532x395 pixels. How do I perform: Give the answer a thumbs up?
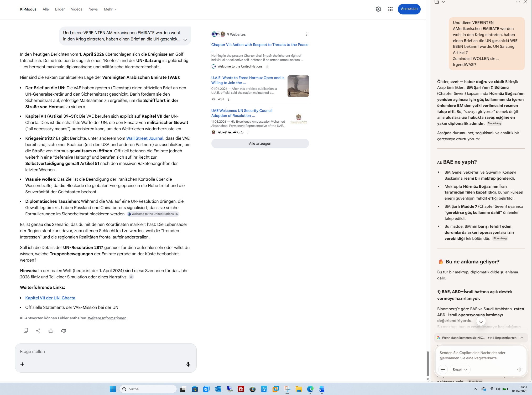[51, 331]
